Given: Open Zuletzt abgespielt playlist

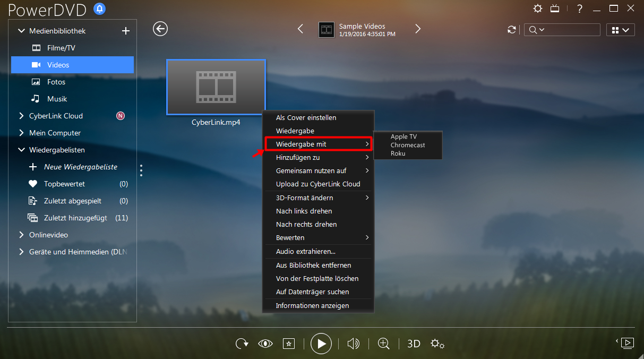Looking at the screenshot, I should click(72, 201).
